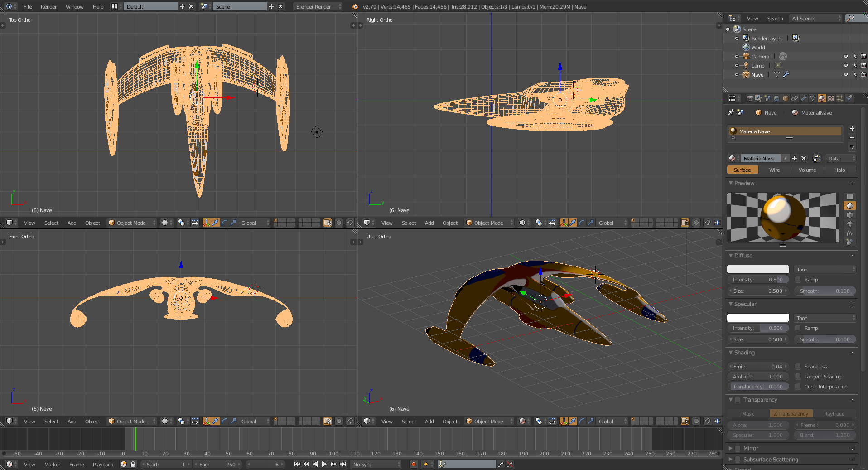Open the Physics properties tab icon

click(849, 98)
